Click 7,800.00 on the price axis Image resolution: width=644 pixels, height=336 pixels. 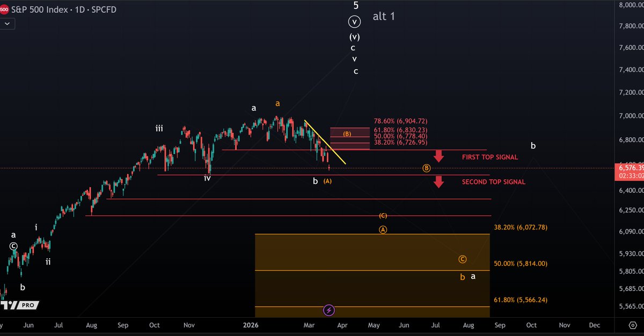[x=632, y=26]
